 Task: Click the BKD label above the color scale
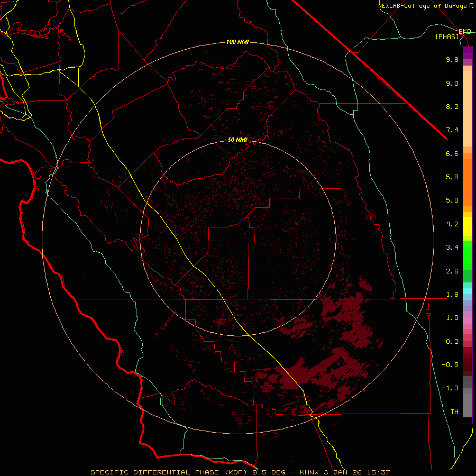point(465,32)
